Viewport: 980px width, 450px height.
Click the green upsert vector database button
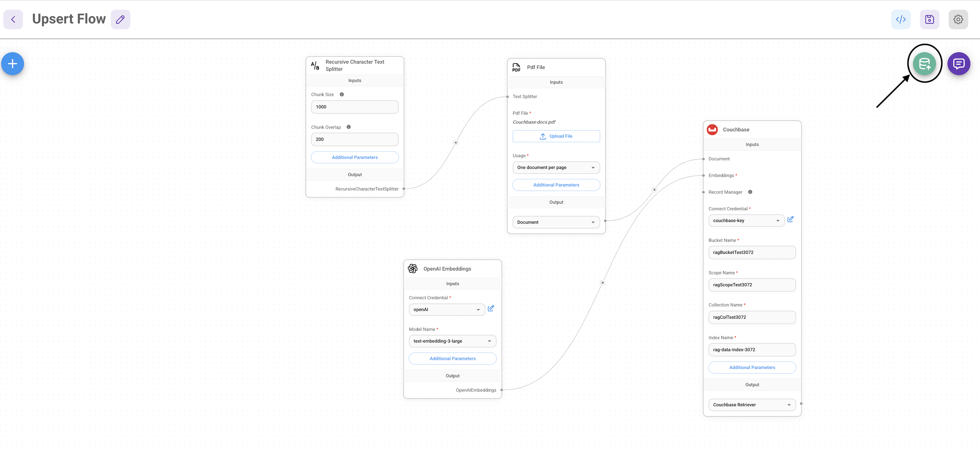(924, 64)
